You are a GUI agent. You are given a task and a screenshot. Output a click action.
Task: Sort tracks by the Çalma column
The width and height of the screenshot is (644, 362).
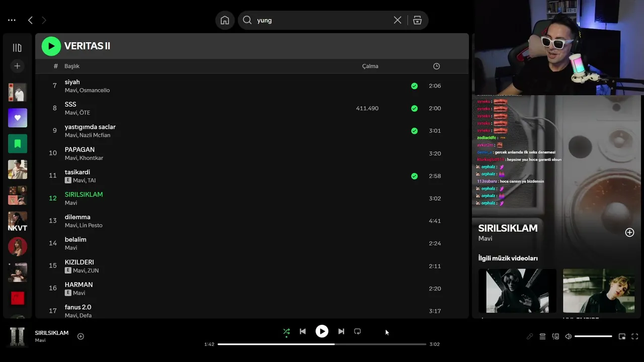pos(370,66)
